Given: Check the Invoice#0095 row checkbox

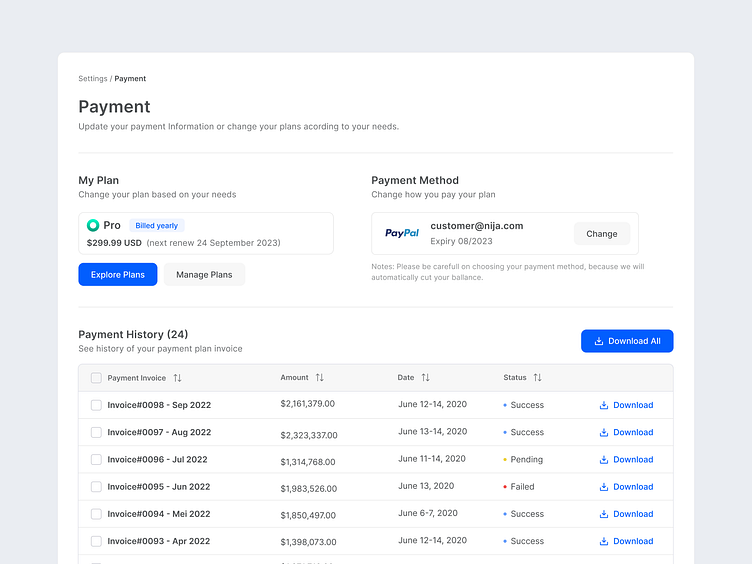Looking at the screenshot, I should click(x=96, y=487).
